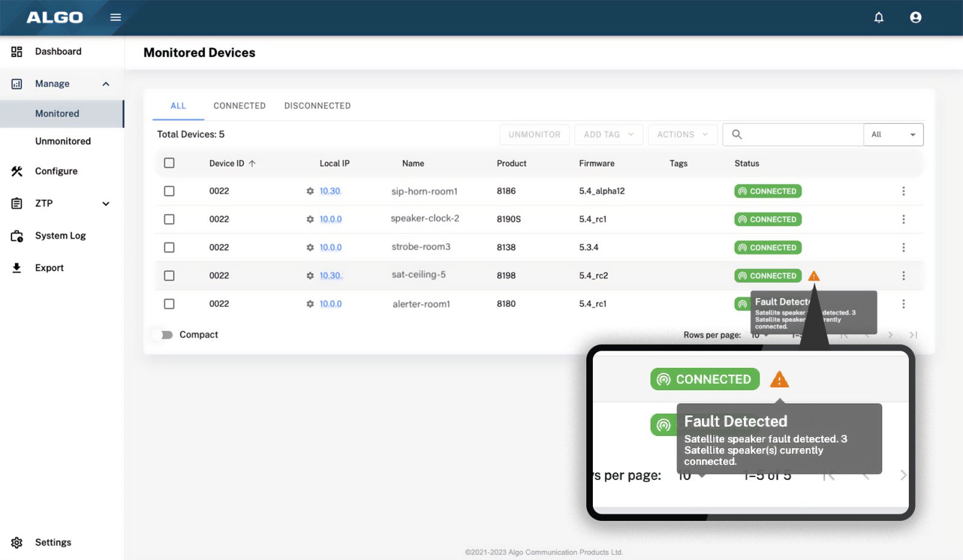The height and width of the screenshot is (560, 963).
Task: Open the notifications bell icon
Action: coord(879,17)
